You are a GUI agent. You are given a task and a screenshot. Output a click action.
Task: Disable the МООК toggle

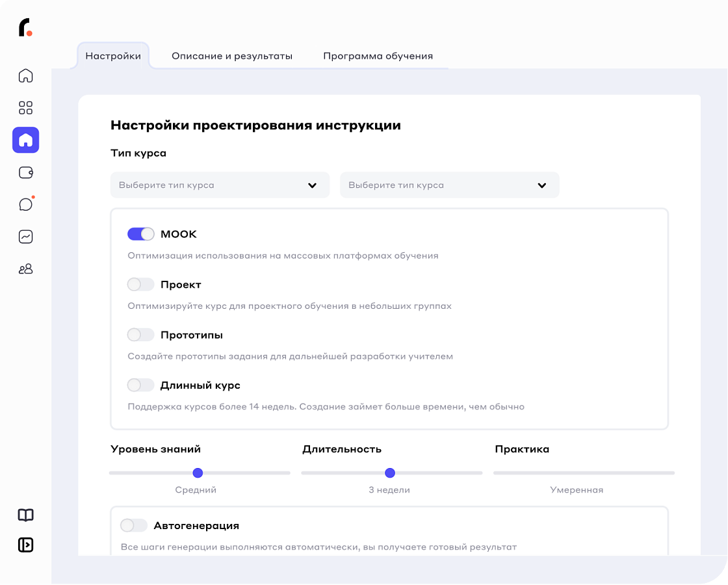[140, 234]
